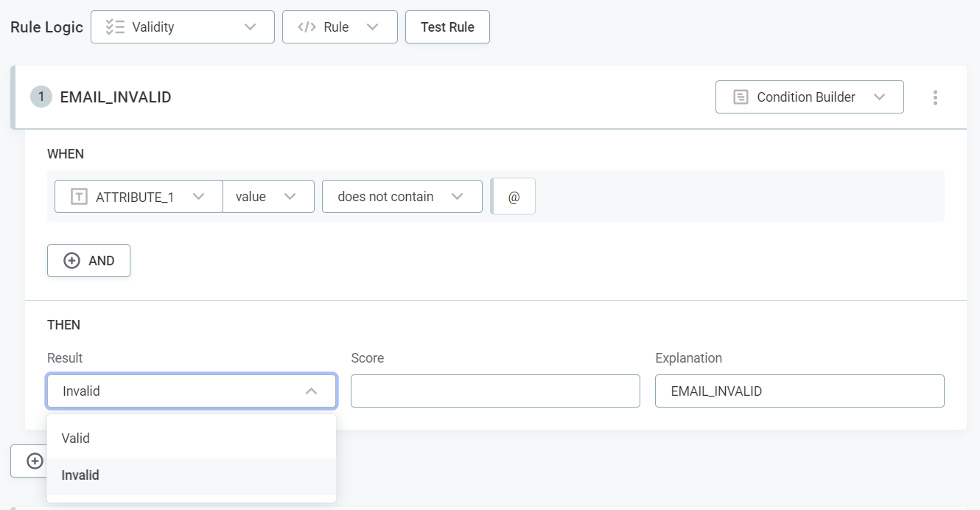
Task: Click the plus-circle icon below the rule
Action: 35,461
